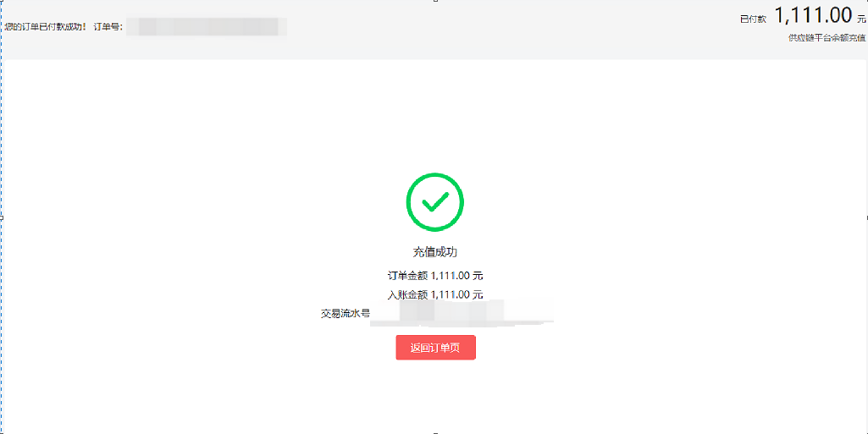The height and width of the screenshot is (434, 868).
Task: Select the 充值成功 status text
Action: pos(435,252)
